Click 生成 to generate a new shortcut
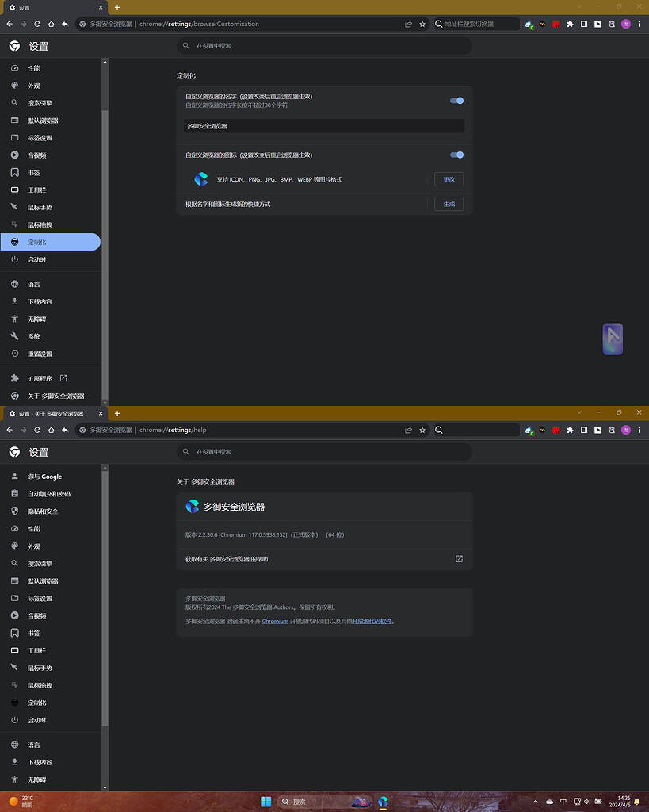649x812 pixels. (x=449, y=204)
